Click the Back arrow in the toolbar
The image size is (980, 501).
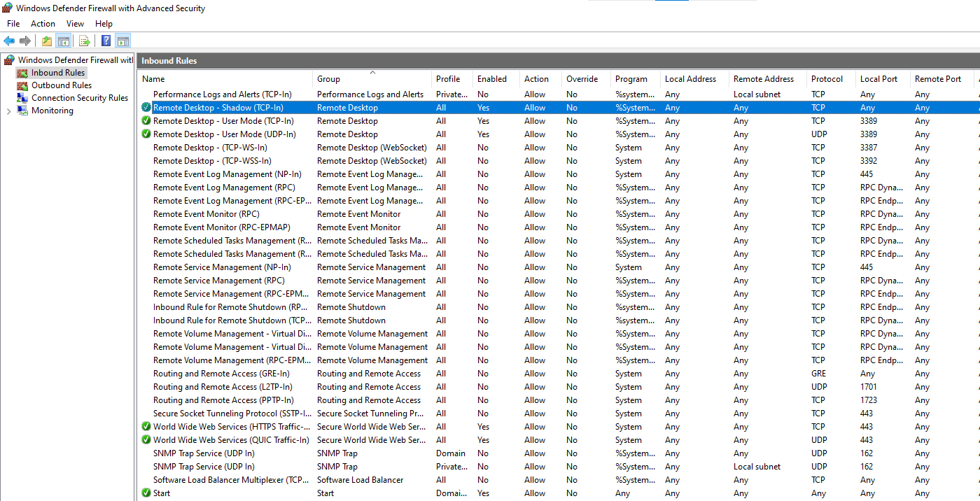click(9, 41)
